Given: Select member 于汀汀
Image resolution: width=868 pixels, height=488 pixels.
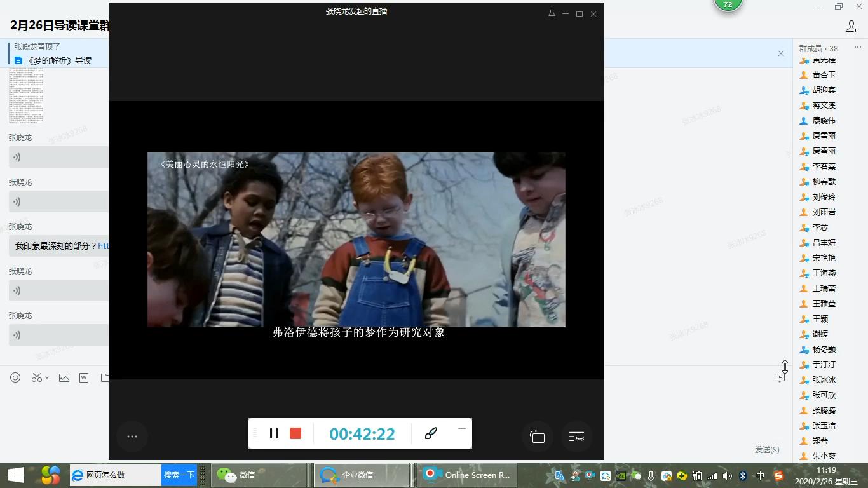Looking at the screenshot, I should click(824, 365).
